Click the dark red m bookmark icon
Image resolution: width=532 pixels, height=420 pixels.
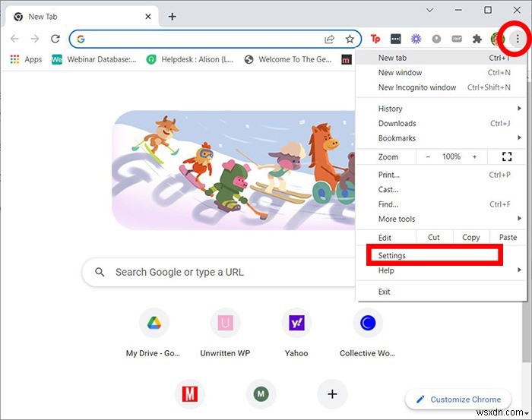coord(346,60)
